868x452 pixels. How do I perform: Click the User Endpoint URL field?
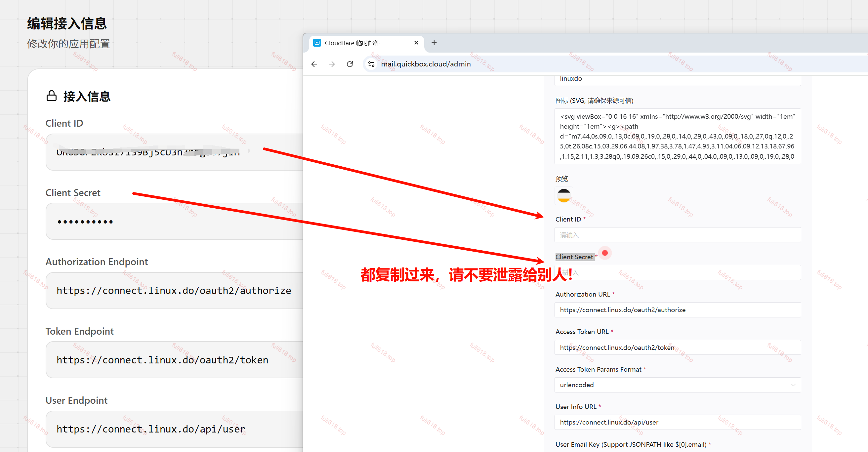click(x=175, y=429)
